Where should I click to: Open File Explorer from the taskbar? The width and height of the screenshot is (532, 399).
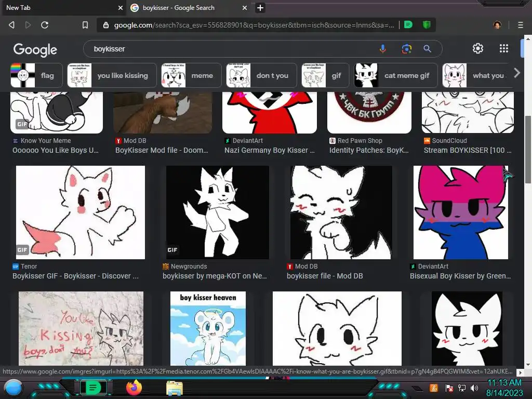175,388
